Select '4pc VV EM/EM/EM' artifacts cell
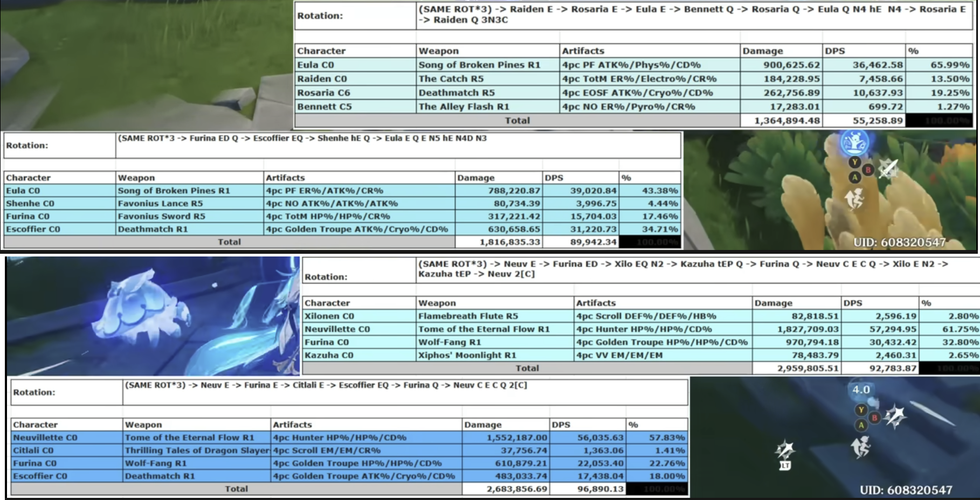This screenshot has width=980, height=500. pyautogui.click(x=663, y=355)
